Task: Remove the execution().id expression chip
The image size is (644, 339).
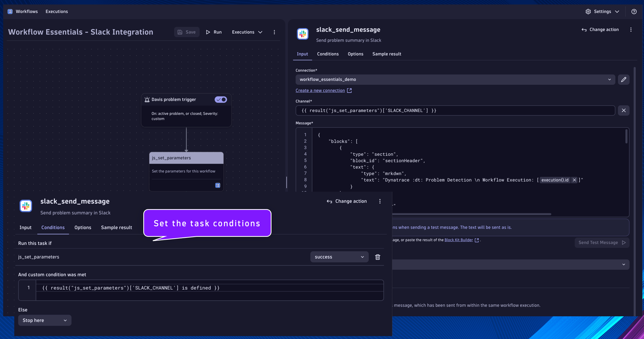Action: pos(574,180)
